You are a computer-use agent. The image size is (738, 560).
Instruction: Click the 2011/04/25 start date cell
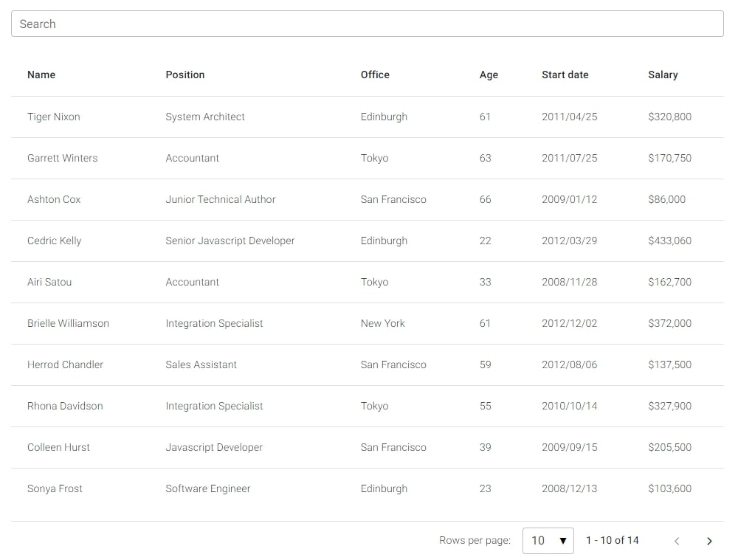click(x=570, y=117)
